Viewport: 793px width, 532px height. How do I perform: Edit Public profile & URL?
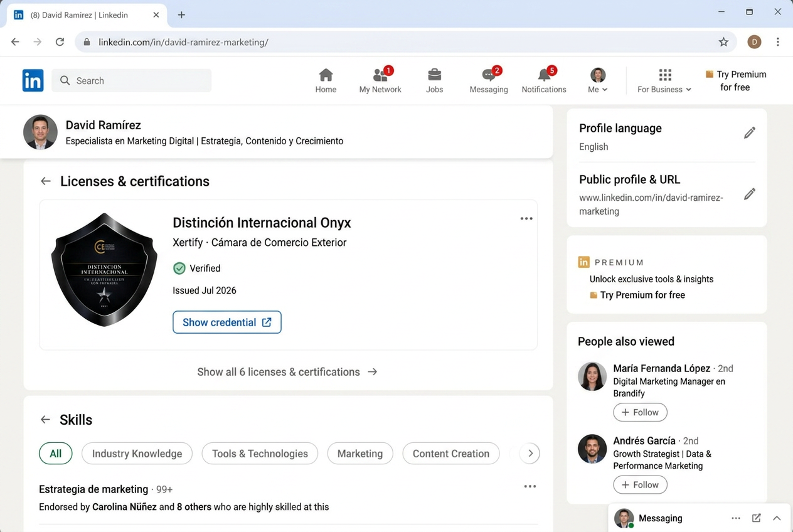pyautogui.click(x=750, y=194)
